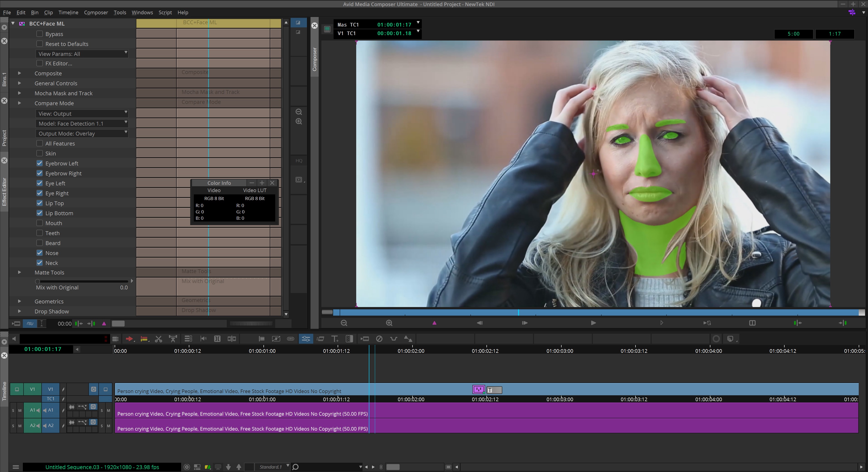Click the HQ render quality button

tap(299, 161)
